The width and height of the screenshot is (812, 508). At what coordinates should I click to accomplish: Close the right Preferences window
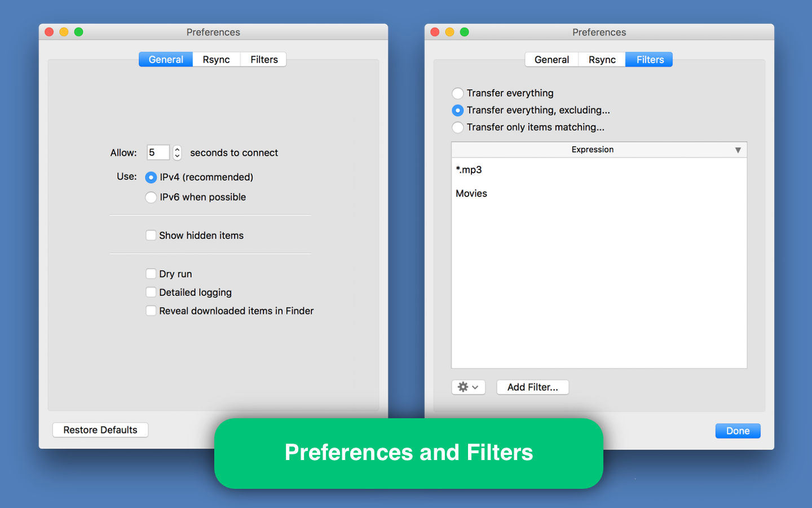(435, 32)
